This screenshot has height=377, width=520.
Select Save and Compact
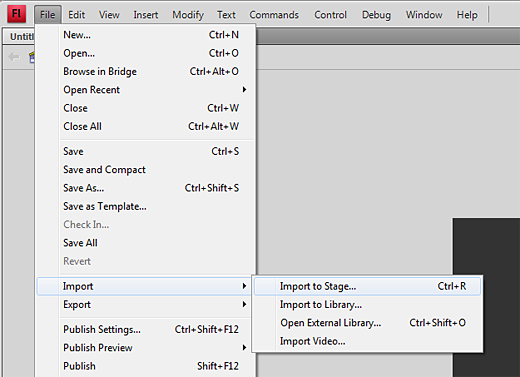[146, 170]
